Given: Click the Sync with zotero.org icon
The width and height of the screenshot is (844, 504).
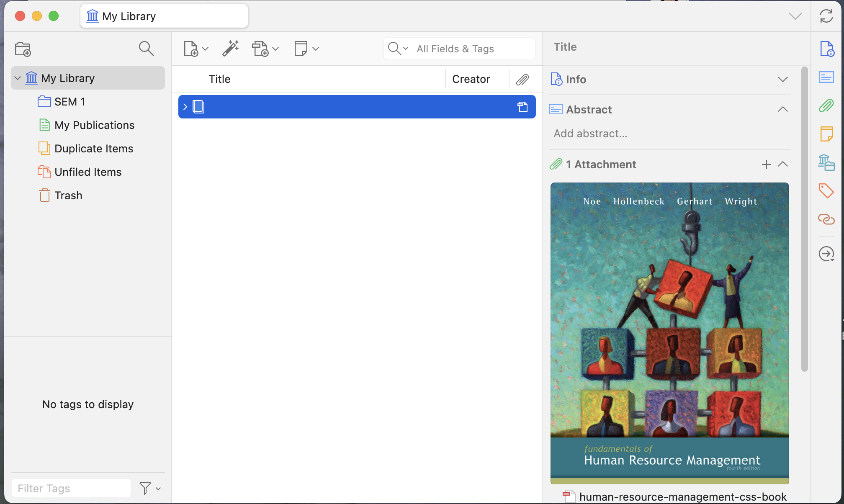Looking at the screenshot, I should click(826, 16).
